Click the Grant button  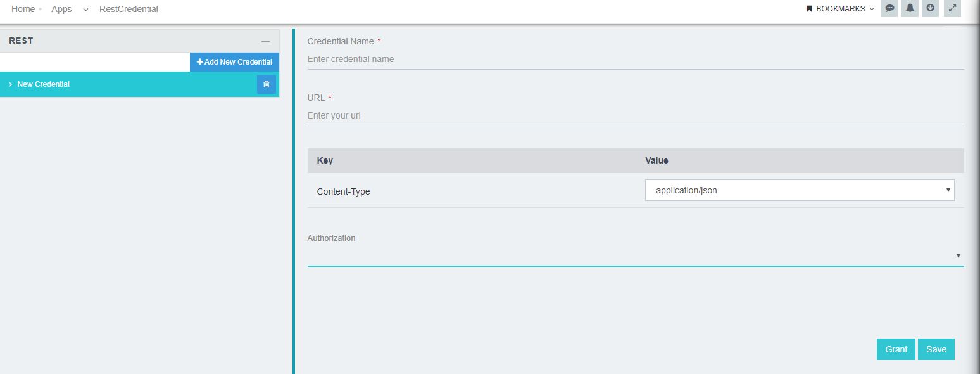[895, 349]
